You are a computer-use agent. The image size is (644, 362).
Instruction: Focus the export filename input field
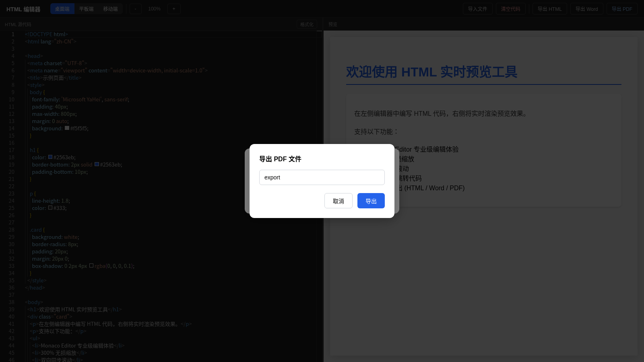(322, 177)
